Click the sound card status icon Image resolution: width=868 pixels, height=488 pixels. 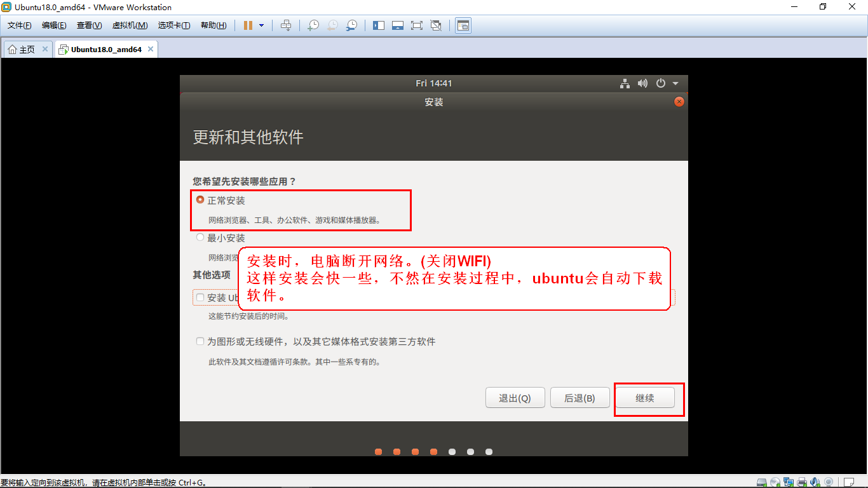(815, 482)
